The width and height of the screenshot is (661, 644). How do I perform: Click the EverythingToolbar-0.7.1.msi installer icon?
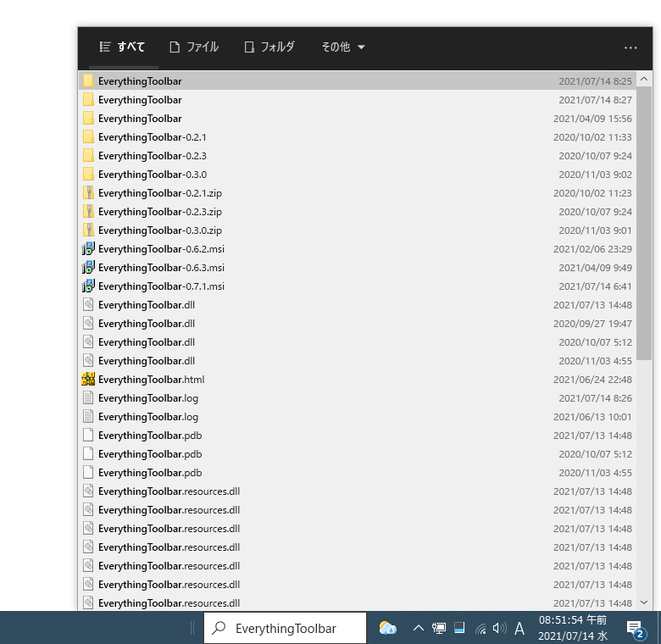88,286
